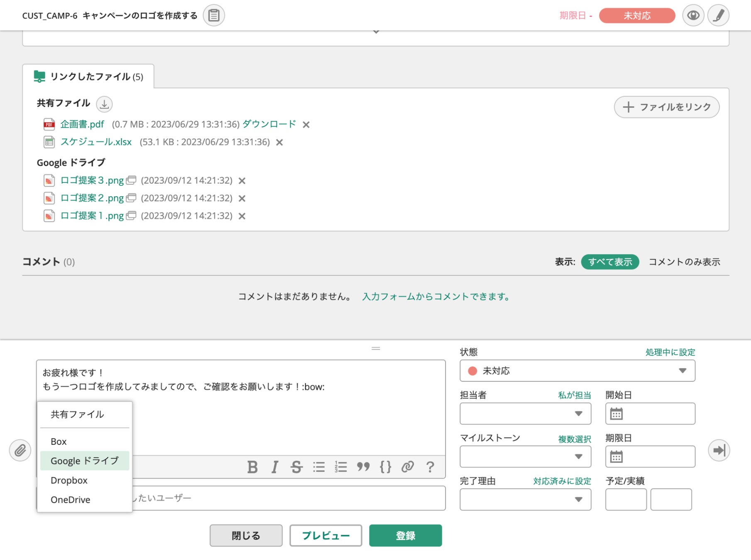Viewport: 751px width, 560px height.
Task: Click 入力フォームからコメントできます link
Action: 436,297
